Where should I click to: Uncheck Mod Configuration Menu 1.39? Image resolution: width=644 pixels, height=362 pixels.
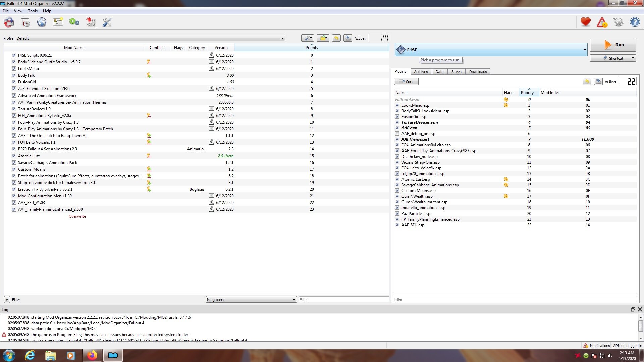point(14,196)
